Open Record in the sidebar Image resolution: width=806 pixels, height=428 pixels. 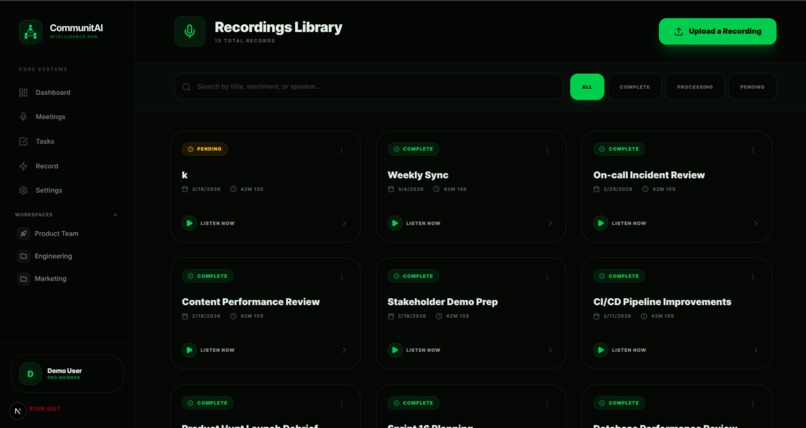[x=47, y=166]
